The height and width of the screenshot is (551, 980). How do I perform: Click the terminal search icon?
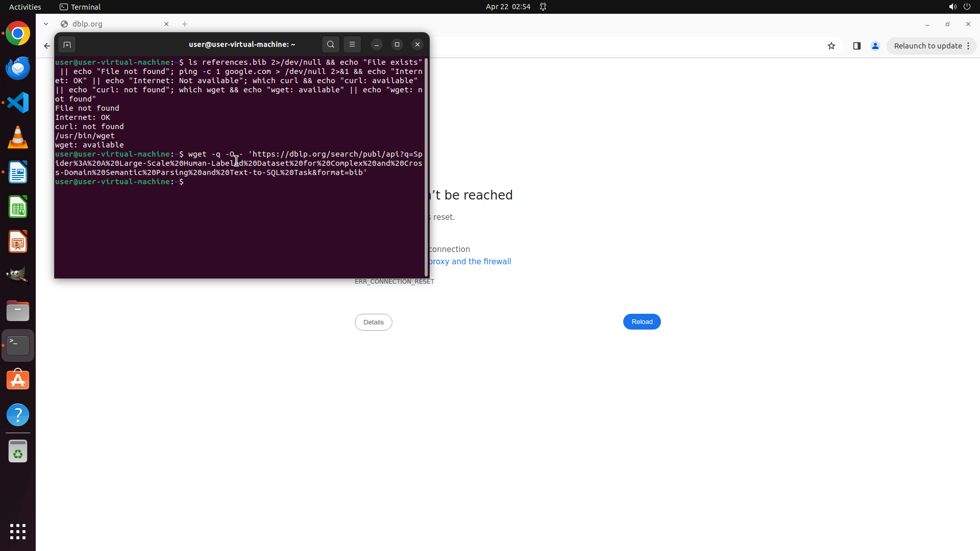pos(331,45)
